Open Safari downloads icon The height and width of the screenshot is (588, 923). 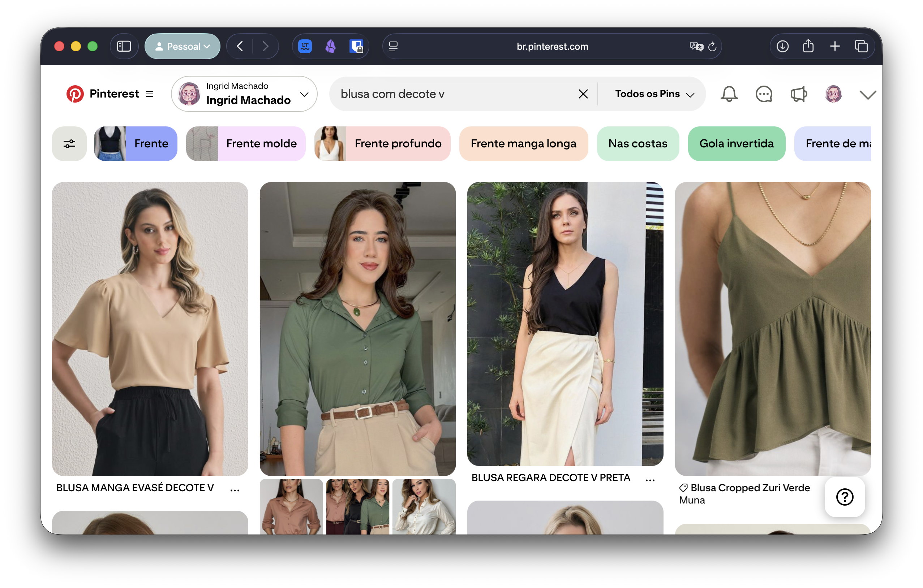click(x=783, y=46)
